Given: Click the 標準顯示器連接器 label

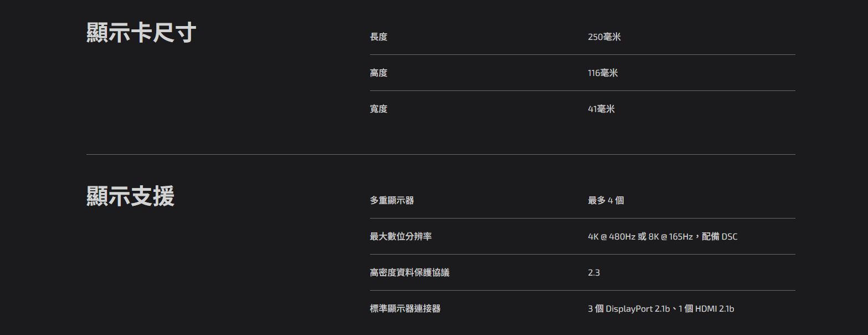Looking at the screenshot, I should point(405,309).
